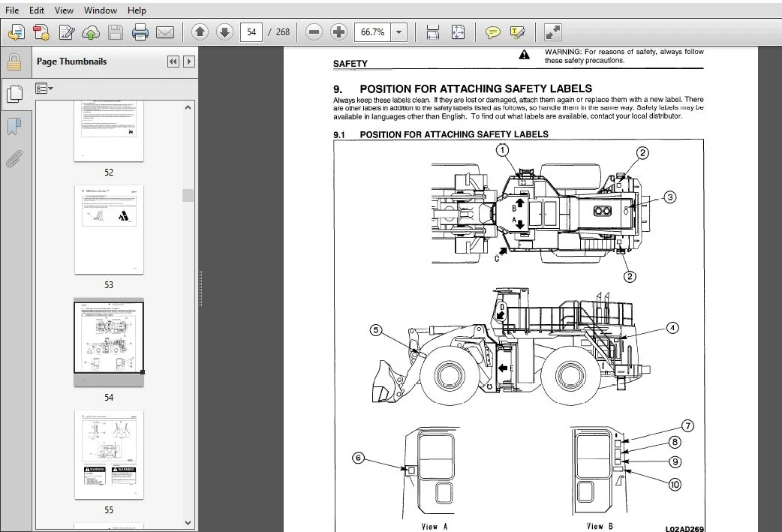Open the File menu
Screen dimensions: 782x532
tap(12, 10)
